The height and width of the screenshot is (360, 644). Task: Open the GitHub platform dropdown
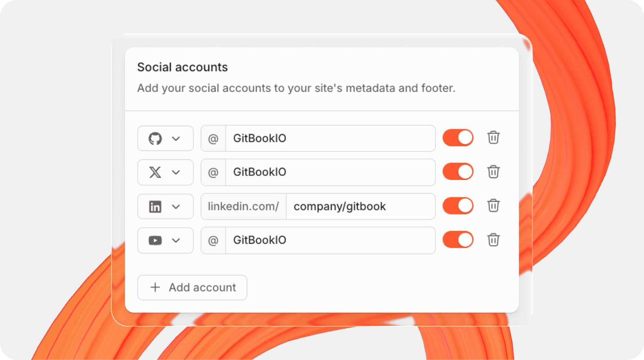click(x=177, y=139)
